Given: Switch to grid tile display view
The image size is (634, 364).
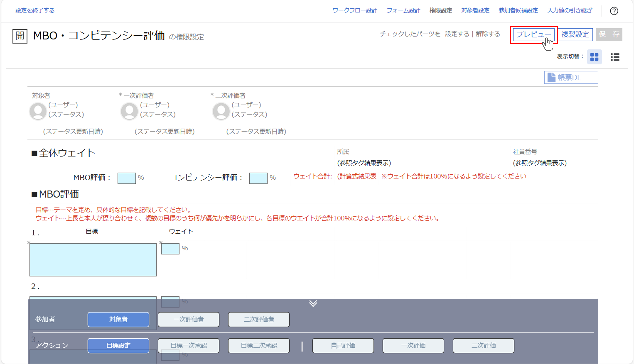Looking at the screenshot, I should point(594,57).
